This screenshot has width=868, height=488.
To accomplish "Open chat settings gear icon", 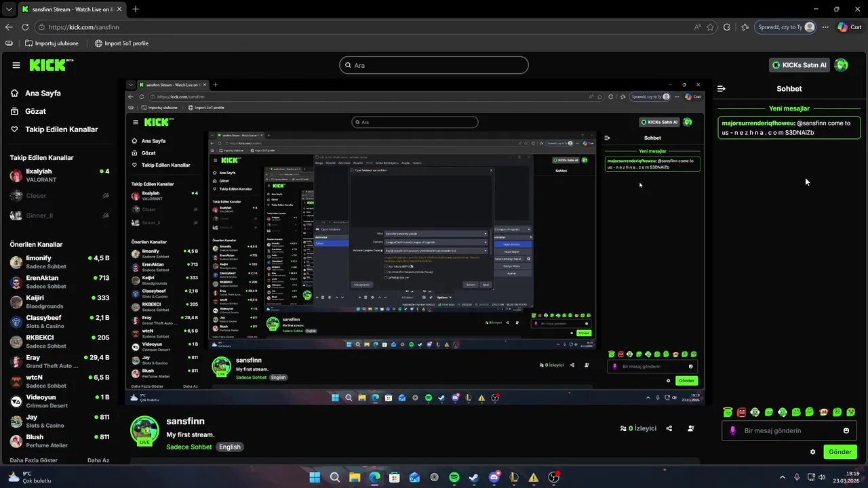I will point(813,452).
